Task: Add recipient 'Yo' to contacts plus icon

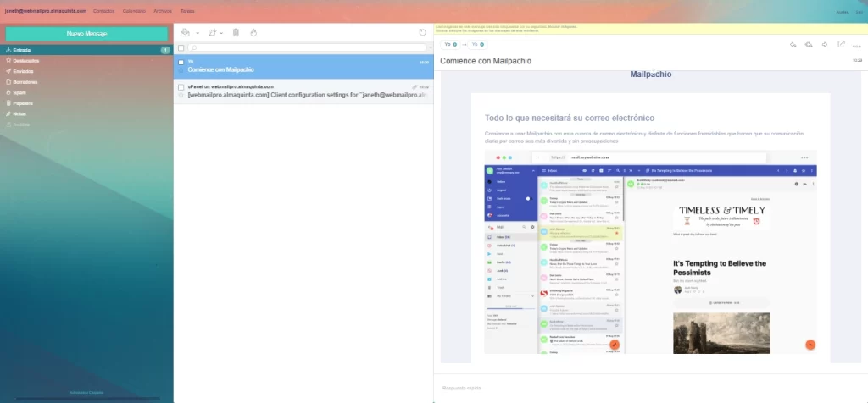Action: pyautogui.click(x=482, y=44)
